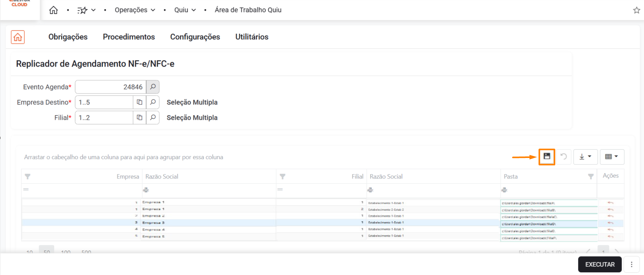This screenshot has width=644, height=275.
Task: Click the undo changes arrow icon
Action: pos(563,157)
